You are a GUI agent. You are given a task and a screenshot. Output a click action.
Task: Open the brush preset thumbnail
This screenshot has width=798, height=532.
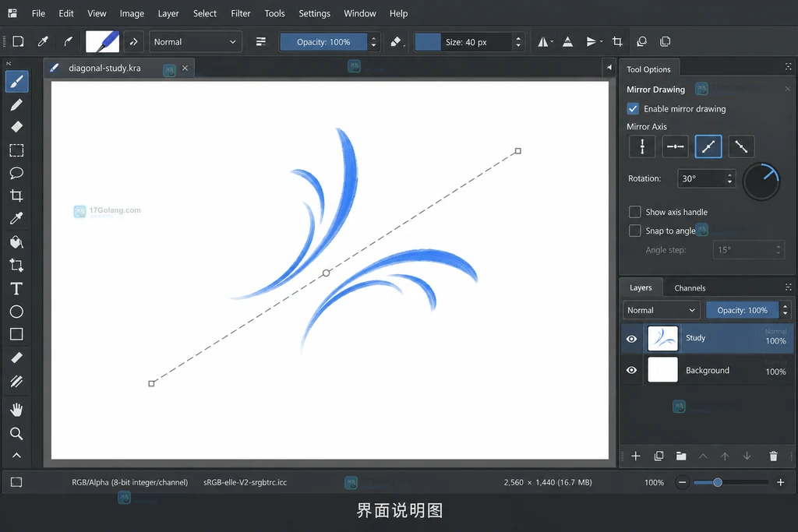point(102,42)
